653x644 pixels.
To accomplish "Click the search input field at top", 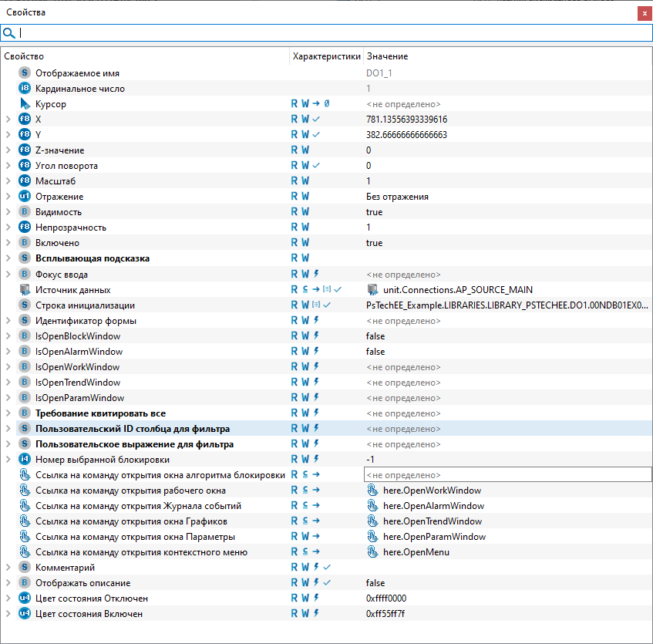I will point(332,33).
